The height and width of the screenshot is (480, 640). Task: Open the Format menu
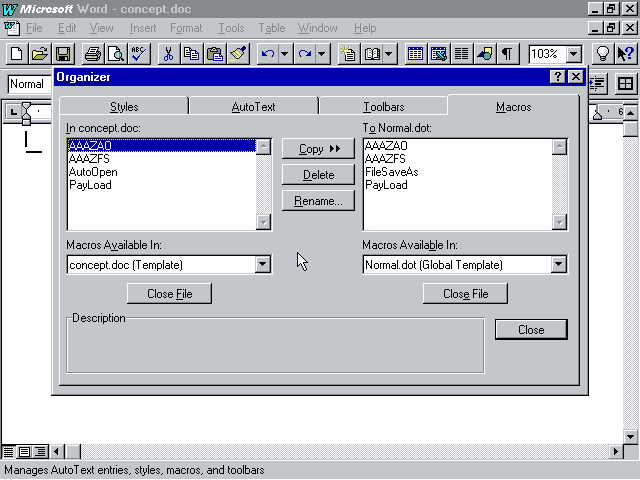point(186,28)
